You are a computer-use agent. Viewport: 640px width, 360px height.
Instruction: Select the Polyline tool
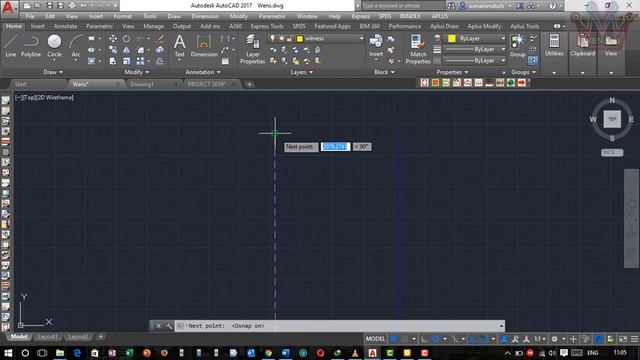(31, 45)
